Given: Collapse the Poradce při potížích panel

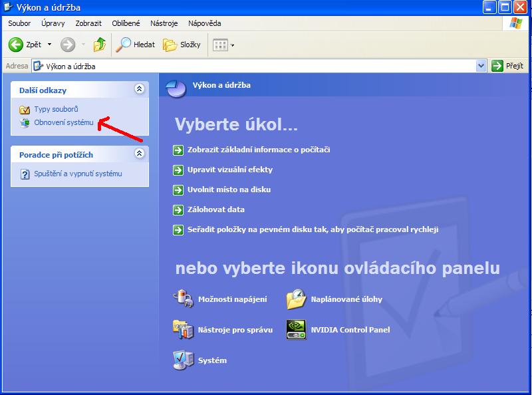Looking at the screenshot, I should 139,154.
